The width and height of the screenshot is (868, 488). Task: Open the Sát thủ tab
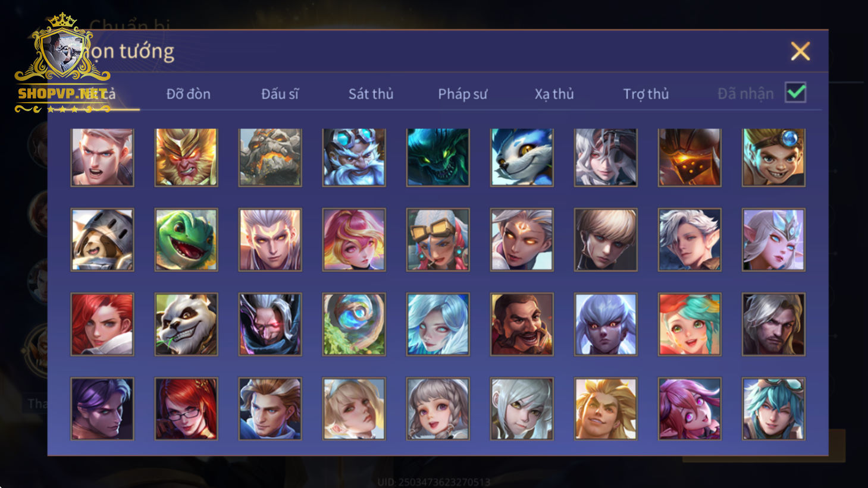pos(371,94)
